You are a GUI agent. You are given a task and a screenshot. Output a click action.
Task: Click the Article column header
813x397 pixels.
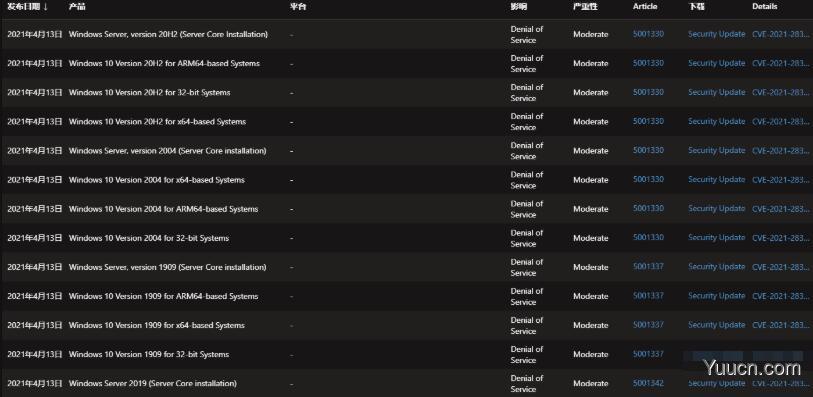point(644,7)
